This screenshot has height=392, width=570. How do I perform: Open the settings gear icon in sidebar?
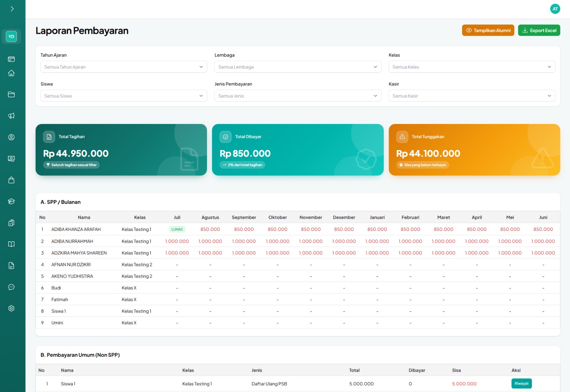(11, 308)
